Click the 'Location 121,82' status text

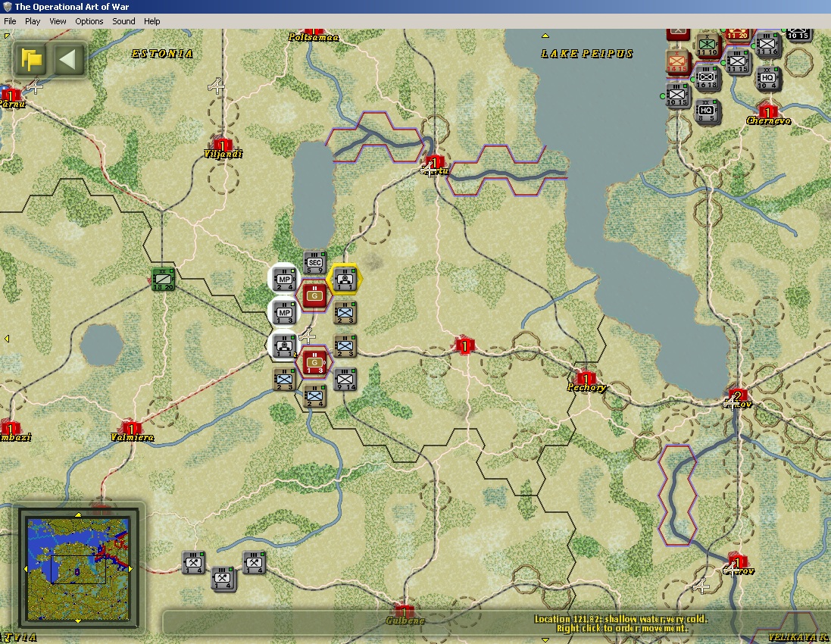point(620,618)
